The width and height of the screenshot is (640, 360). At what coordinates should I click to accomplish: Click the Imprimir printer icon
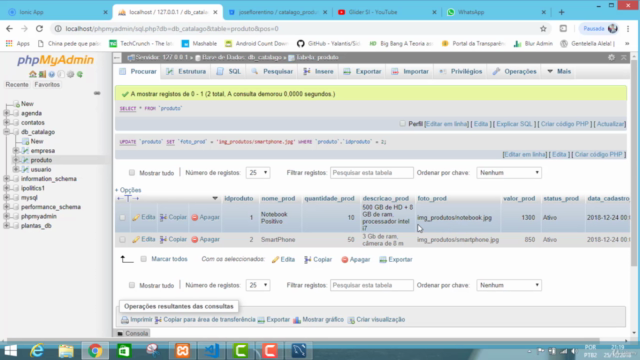(x=125, y=320)
